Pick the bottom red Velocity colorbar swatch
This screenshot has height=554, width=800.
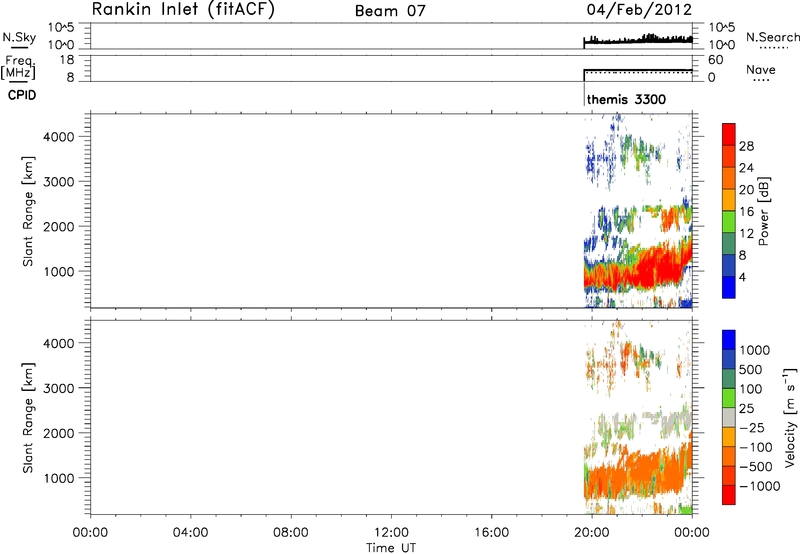(729, 495)
